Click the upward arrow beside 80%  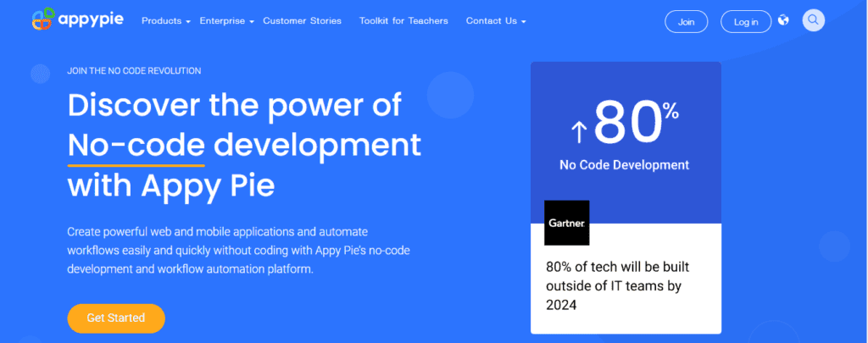point(578,130)
